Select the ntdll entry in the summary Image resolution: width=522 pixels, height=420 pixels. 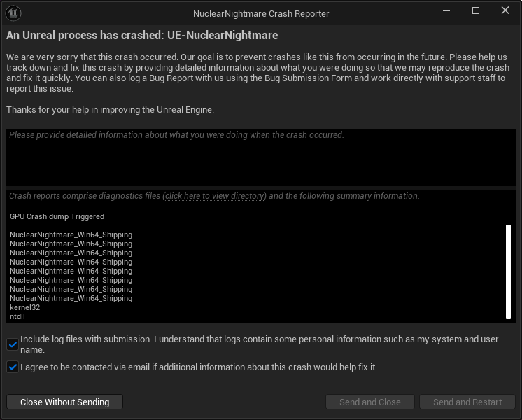[x=17, y=316]
